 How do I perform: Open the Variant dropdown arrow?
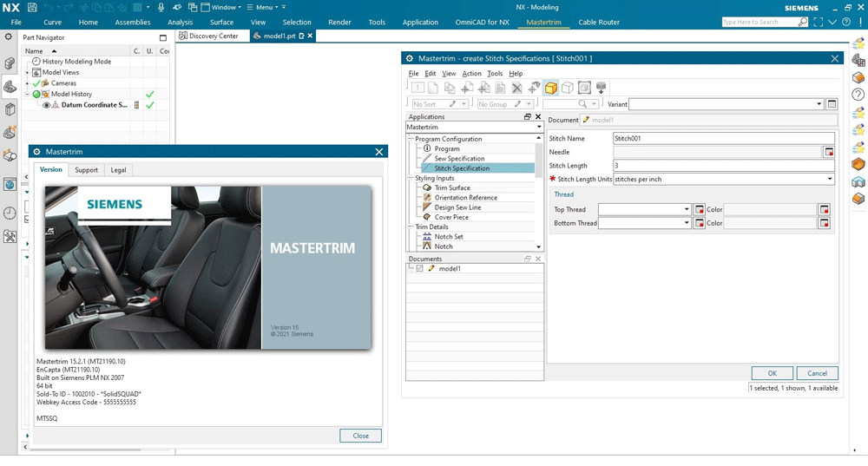point(819,104)
